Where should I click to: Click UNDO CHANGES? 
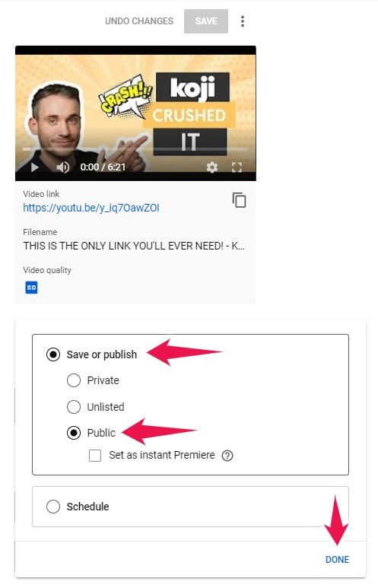point(139,21)
